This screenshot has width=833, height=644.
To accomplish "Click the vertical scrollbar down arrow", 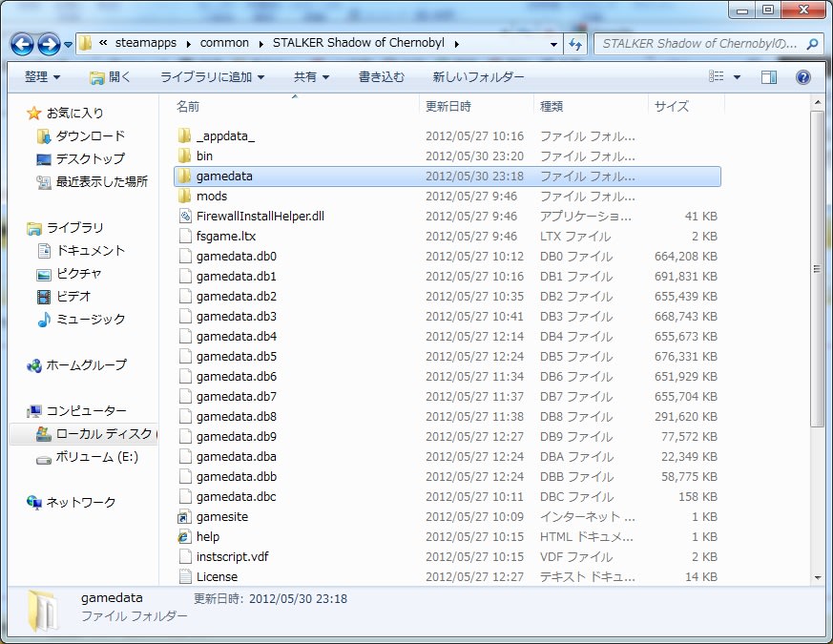I will click(817, 577).
